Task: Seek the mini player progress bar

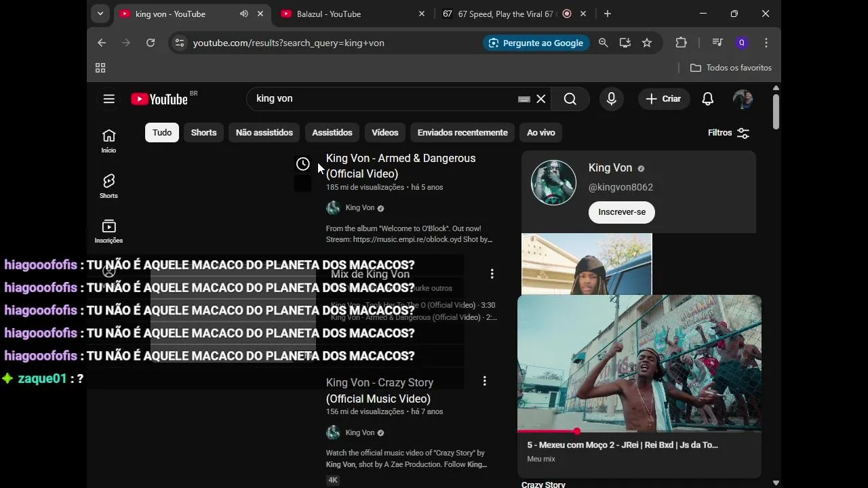Action: click(x=639, y=431)
